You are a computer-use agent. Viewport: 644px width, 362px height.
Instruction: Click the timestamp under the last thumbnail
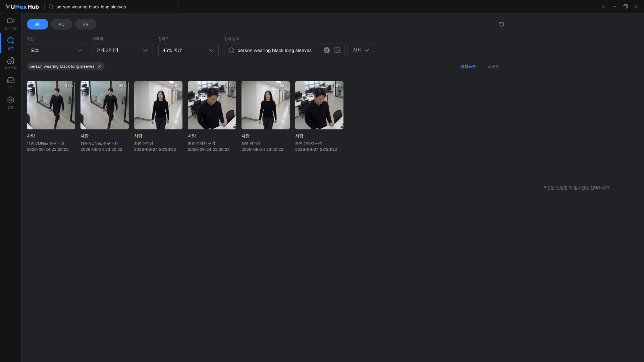316,149
